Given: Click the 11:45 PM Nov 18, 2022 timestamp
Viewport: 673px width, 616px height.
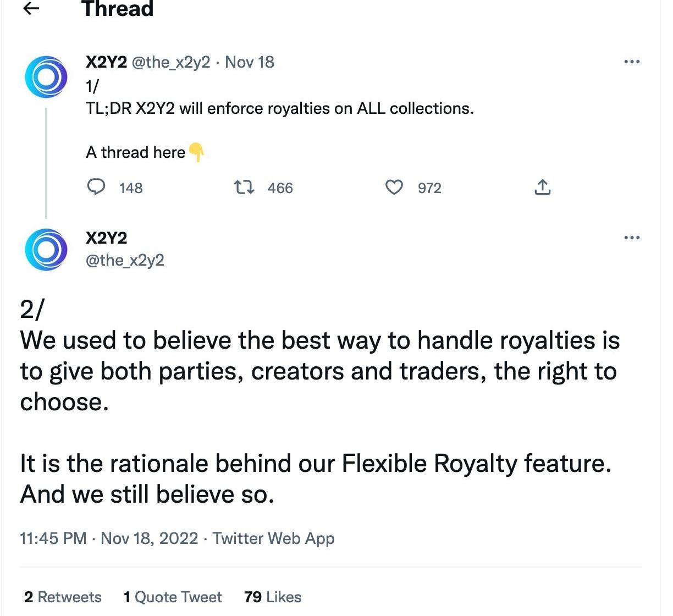Looking at the screenshot, I should pyautogui.click(x=109, y=538).
